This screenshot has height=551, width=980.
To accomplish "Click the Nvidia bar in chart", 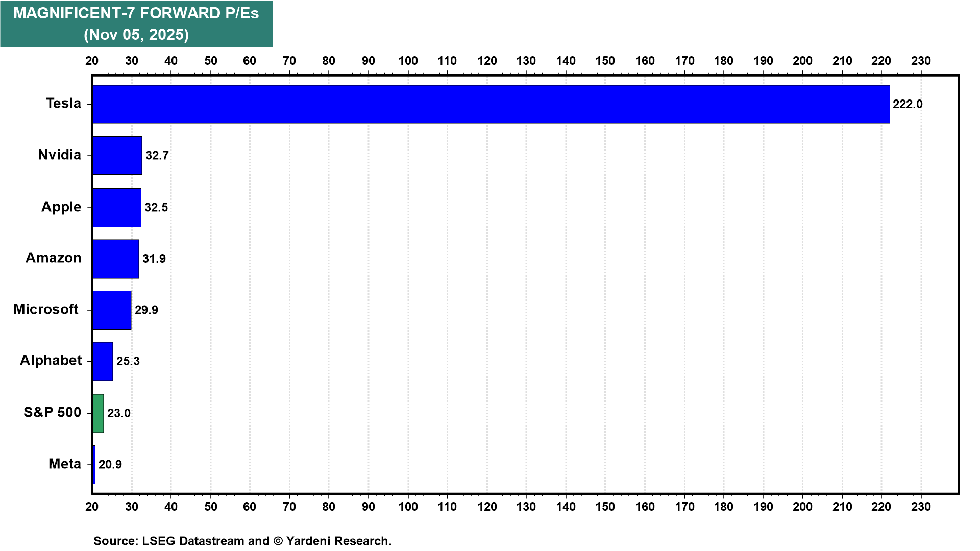I will coord(117,156).
